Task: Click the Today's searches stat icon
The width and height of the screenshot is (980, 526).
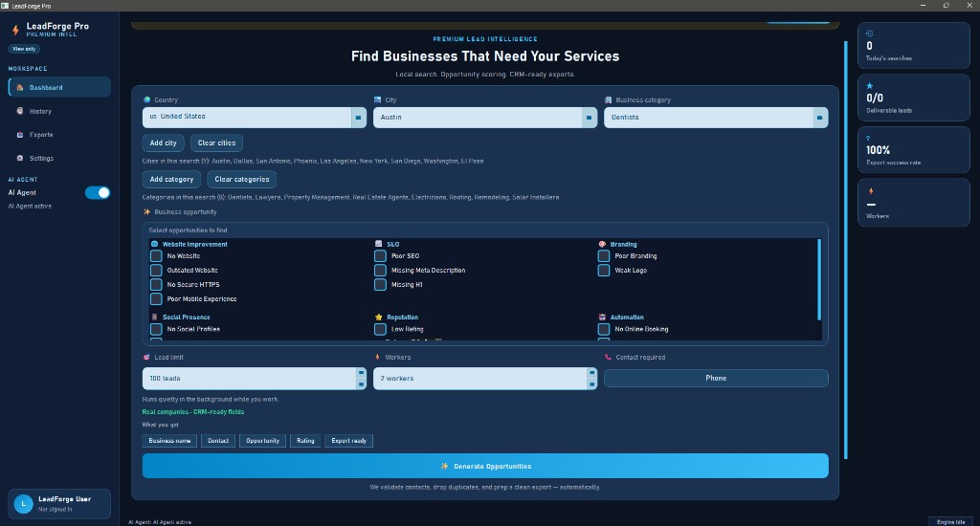Action: pyautogui.click(x=869, y=33)
